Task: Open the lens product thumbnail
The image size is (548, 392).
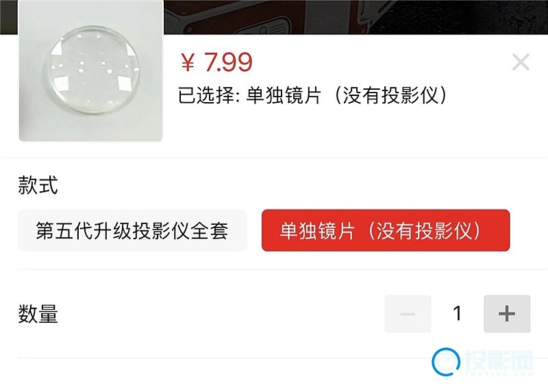Action: tap(91, 70)
